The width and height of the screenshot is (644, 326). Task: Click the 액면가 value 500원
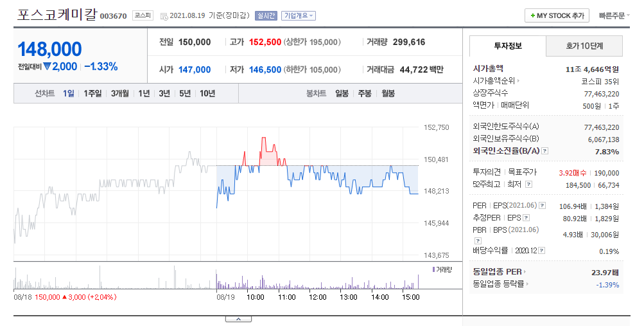[x=591, y=106]
